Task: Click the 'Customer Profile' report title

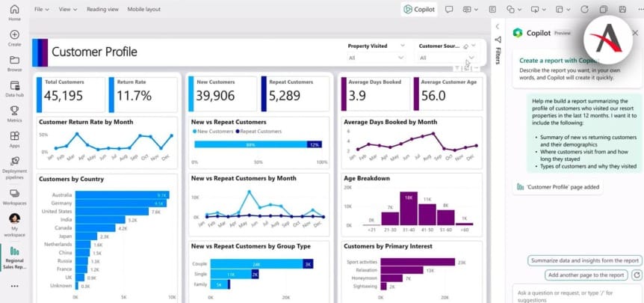Action: (x=94, y=52)
